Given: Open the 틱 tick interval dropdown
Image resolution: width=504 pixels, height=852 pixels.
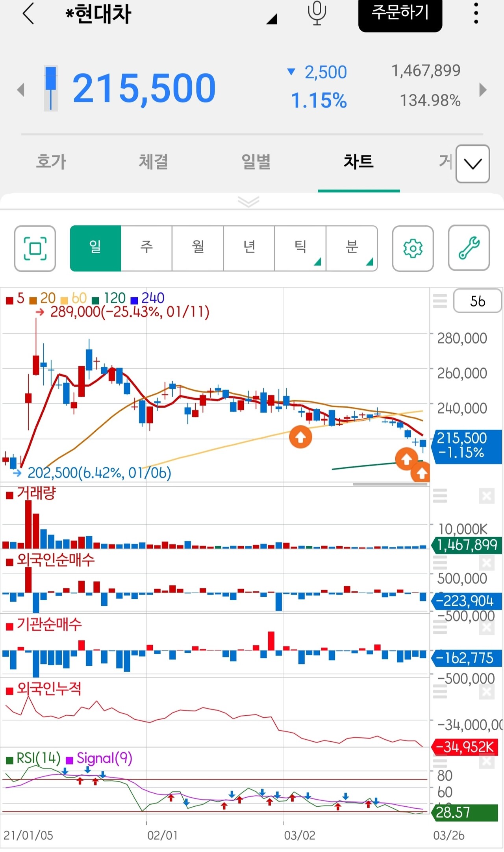Looking at the screenshot, I should click(300, 248).
